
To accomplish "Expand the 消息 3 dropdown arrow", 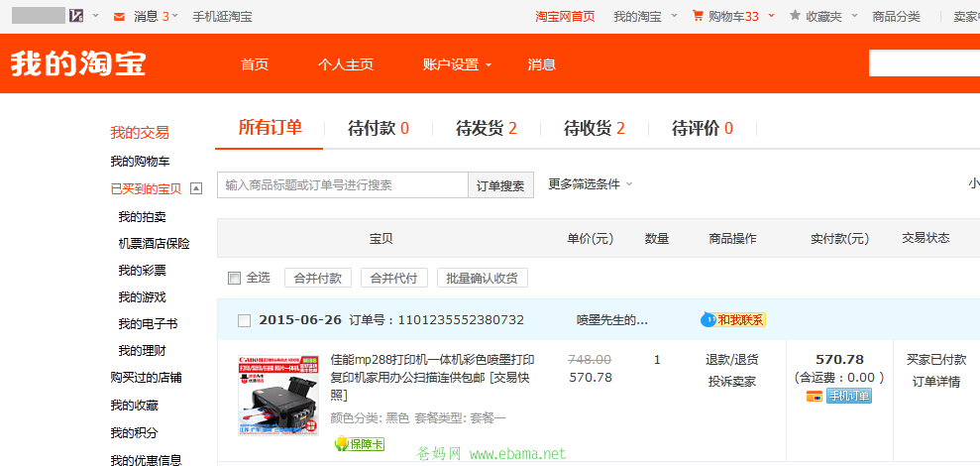I will (175, 16).
